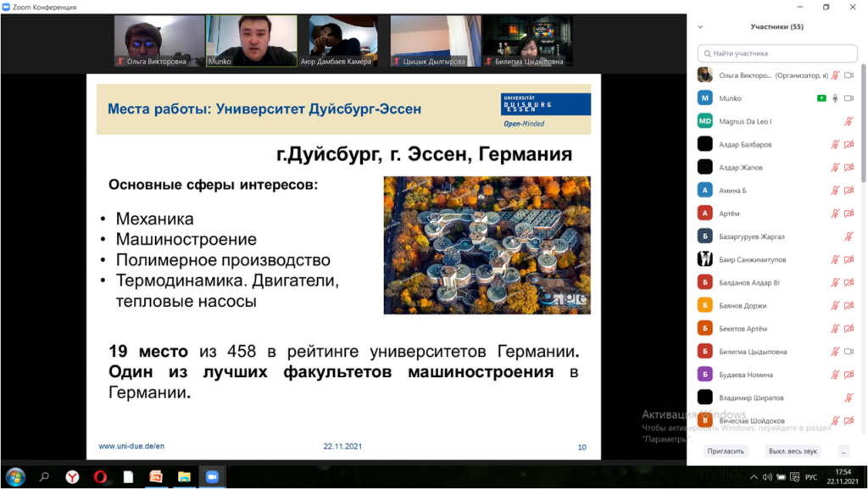This screenshot has width=868, height=489.
Task: Click Баир Санжимитупов's muted microphone icon
Action: [x=835, y=259]
